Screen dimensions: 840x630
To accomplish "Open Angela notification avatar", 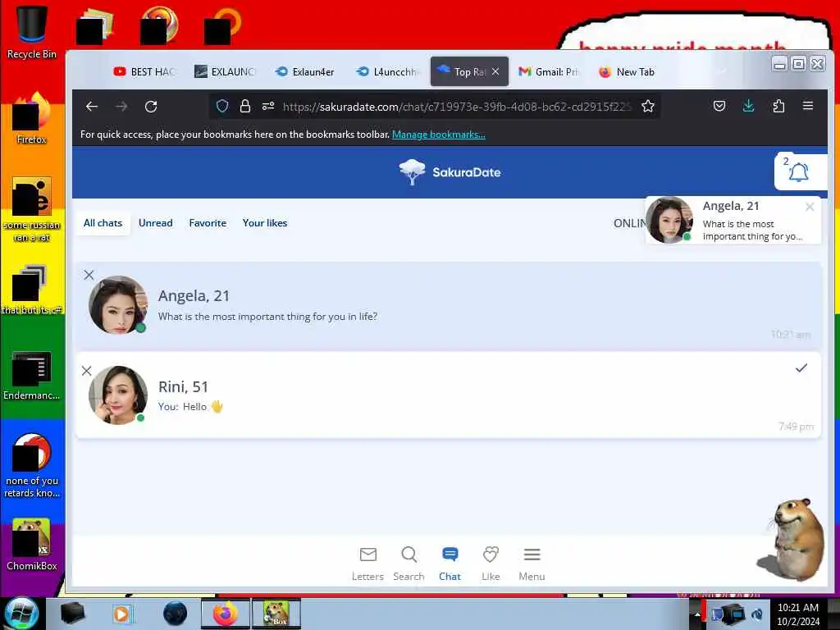I will tap(669, 220).
